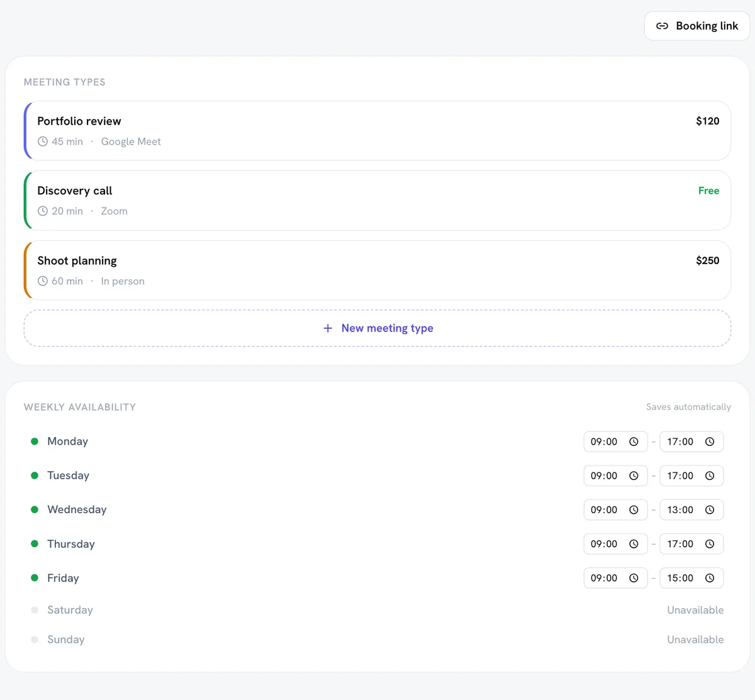The width and height of the screenshot is (755, 700).
Task: Open the Tuesday start time clock picker
Action: coord(634,475)
